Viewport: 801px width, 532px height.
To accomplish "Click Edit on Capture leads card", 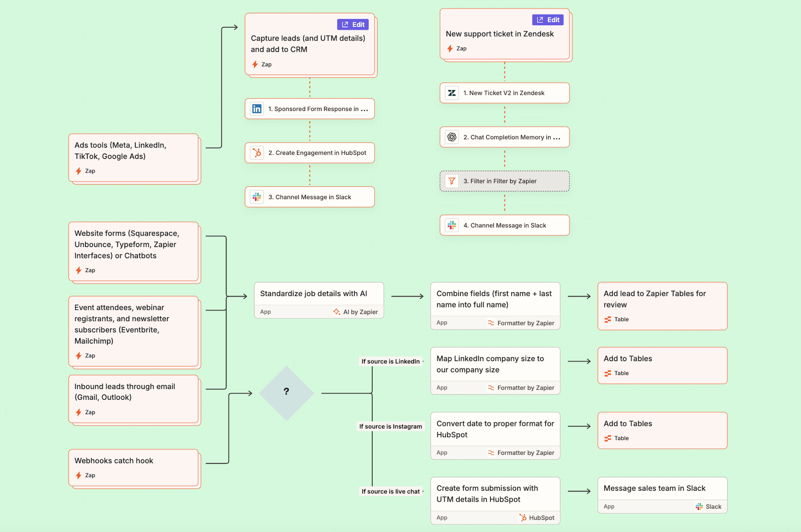I will pos(353,24).
